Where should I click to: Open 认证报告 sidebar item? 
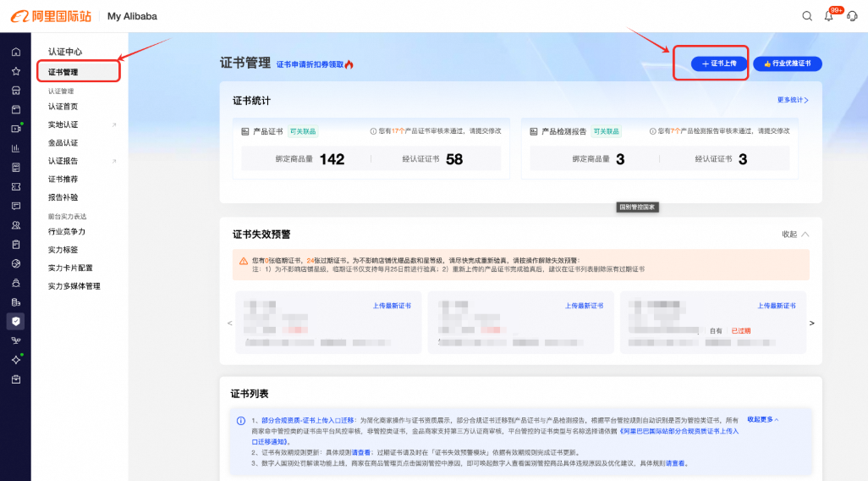[x=63, y=161]
